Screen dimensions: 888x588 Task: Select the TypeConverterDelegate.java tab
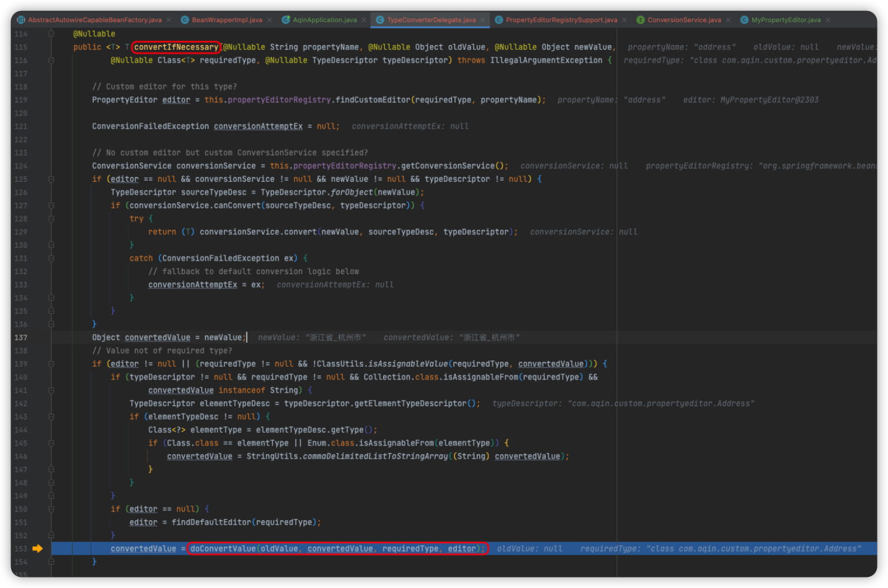tap(431, 20)
